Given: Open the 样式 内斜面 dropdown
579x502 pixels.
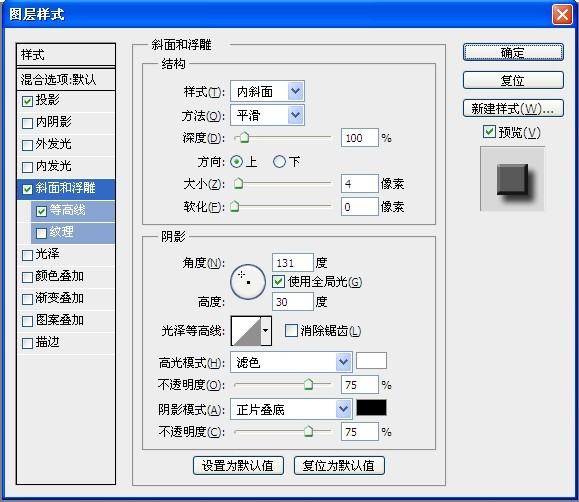Looking at the screenshot, I should coord(267,91).
